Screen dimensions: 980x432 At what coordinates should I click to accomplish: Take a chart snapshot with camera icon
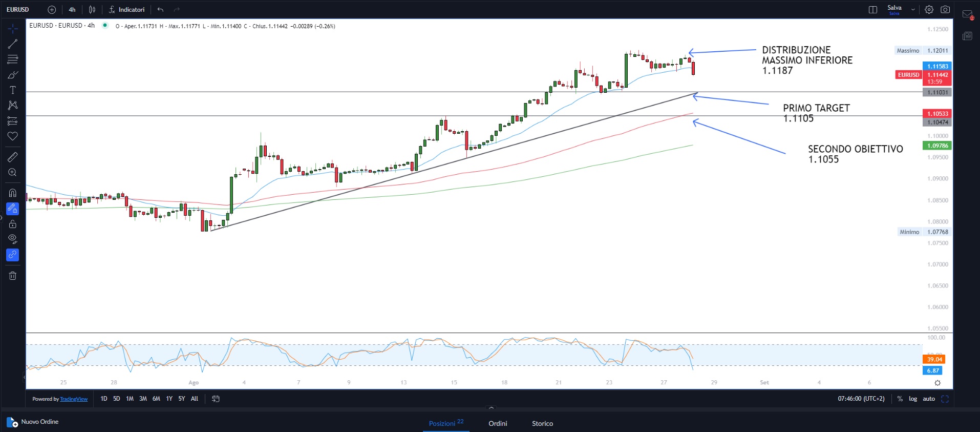click(x=945, y=10)
